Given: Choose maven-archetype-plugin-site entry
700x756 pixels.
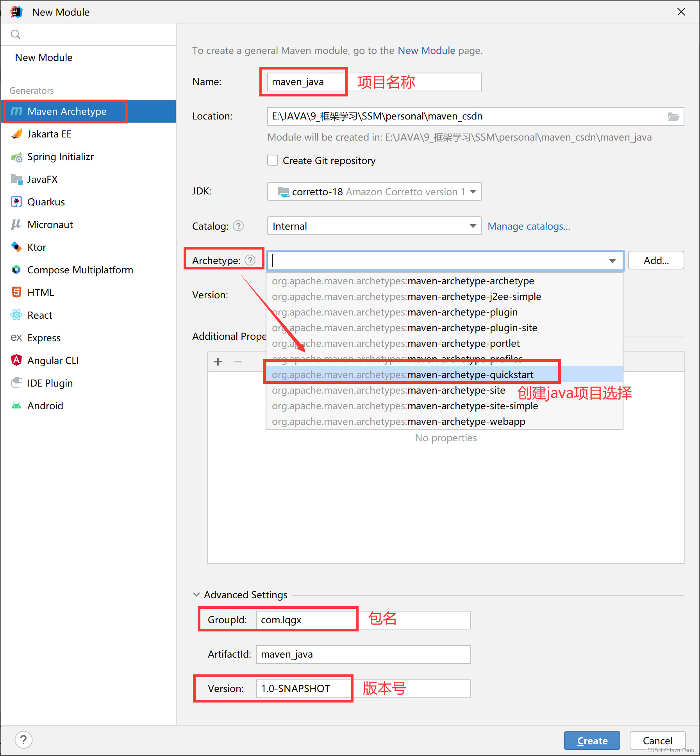Looking at the screenshot, I should click(445, 328).
